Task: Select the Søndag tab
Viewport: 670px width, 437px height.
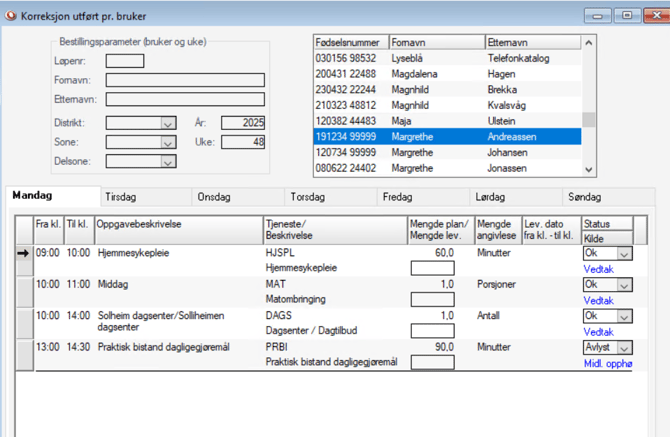Action: point(586,198)
